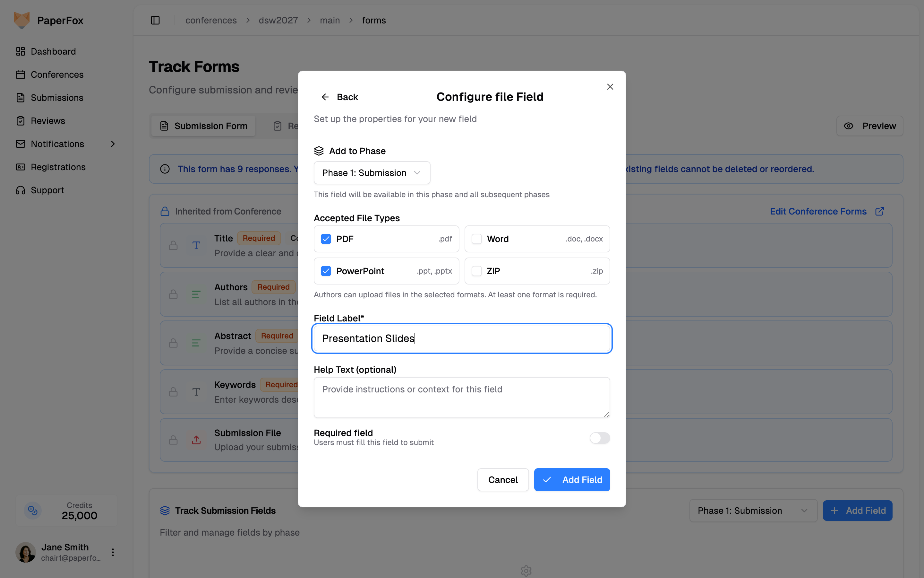Enable the ZIP file type checkbox
This screenshot has height=578, width=924.
click(x=477, y=271)
